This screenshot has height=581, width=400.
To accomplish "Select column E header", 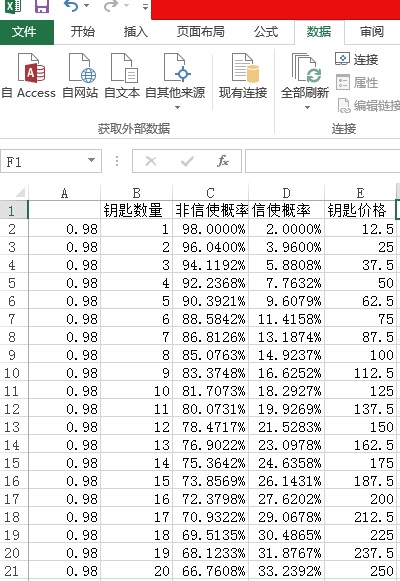I will point(360,193).
